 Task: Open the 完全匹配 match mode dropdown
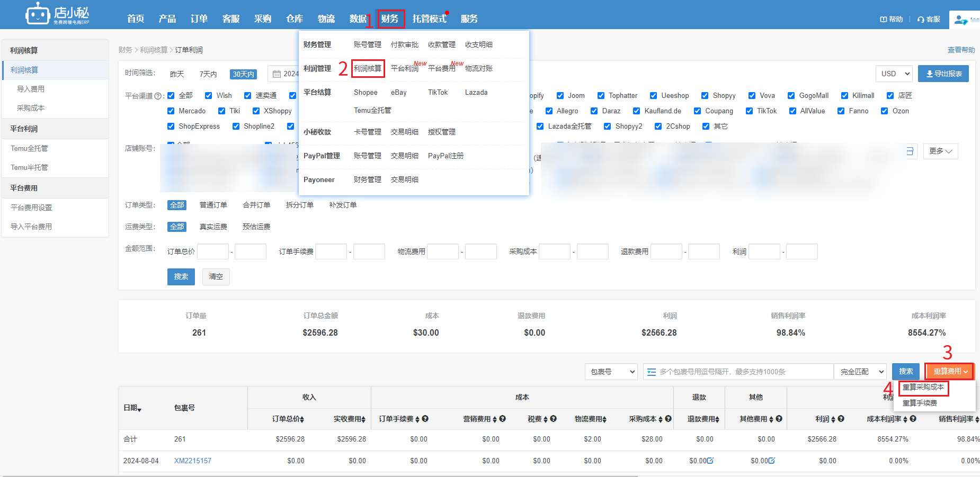click(860, 372)
